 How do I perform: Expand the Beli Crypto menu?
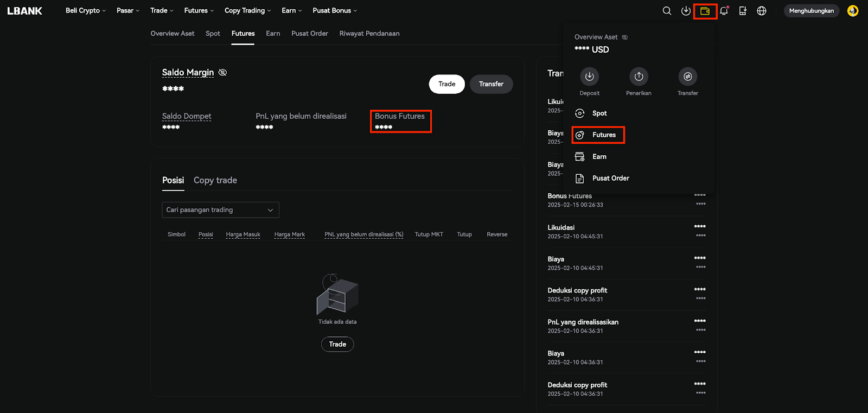[x=85, y=11]
